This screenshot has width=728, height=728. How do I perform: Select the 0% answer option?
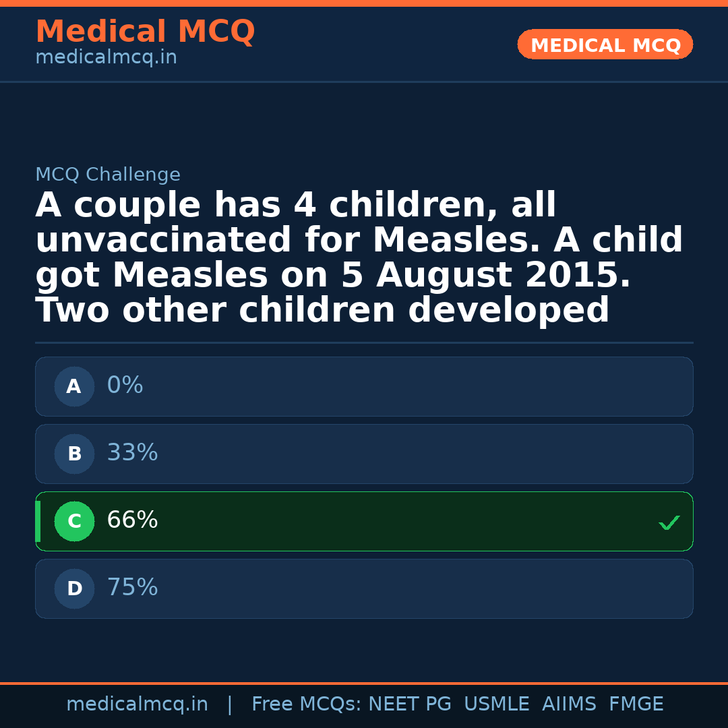click(364, 386)
